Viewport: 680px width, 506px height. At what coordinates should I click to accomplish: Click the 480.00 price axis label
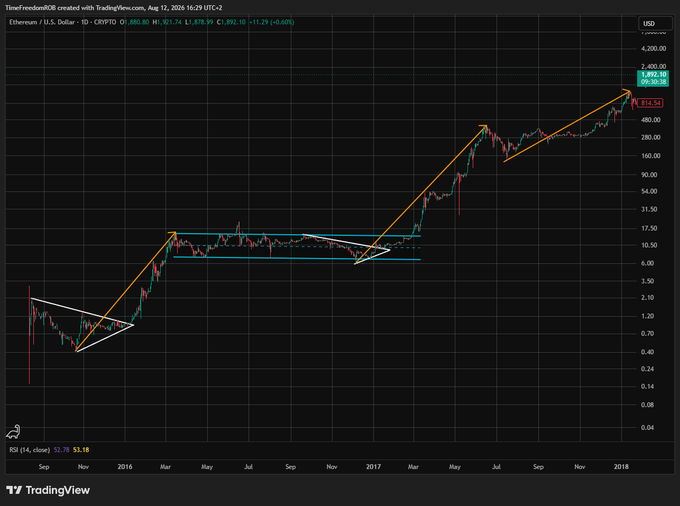[x=651, y=120]
